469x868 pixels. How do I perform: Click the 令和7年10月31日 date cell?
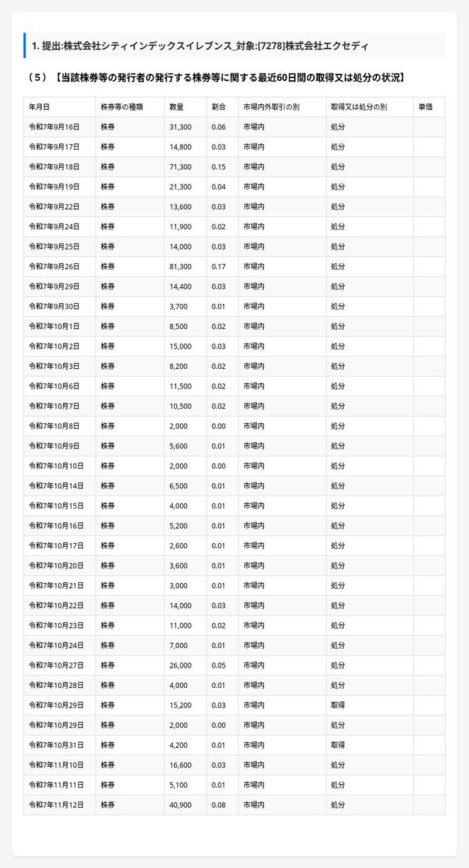[56, 744]
